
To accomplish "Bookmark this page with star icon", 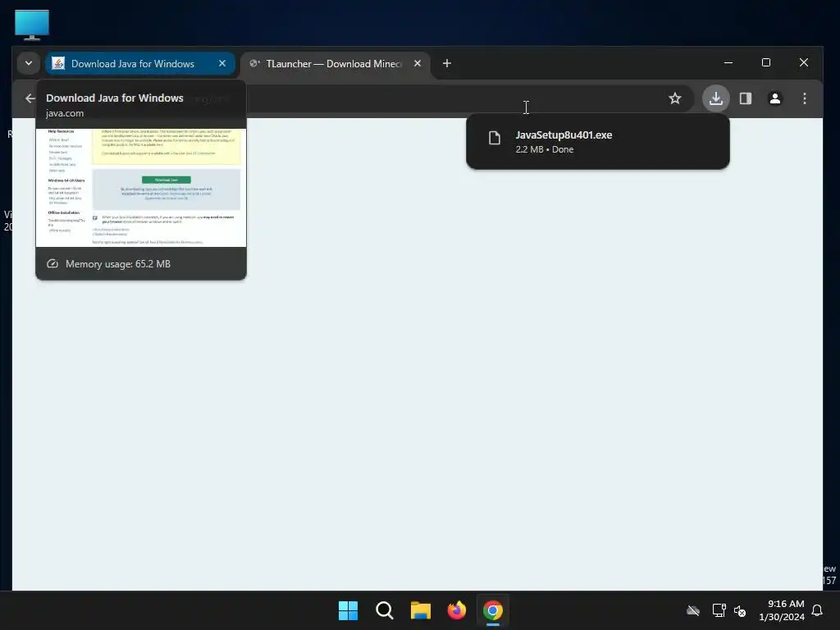I will click(675, 98).
